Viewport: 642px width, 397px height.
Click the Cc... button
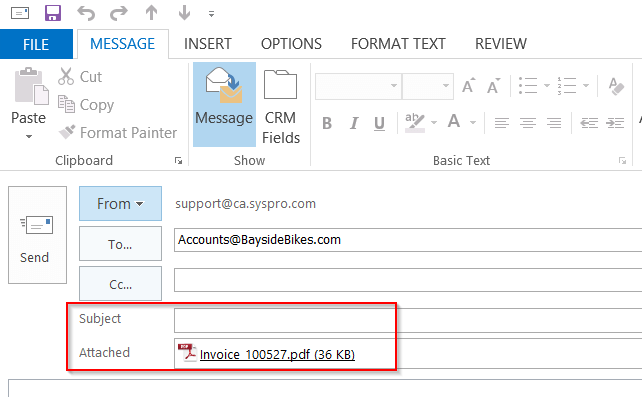pos(120,284)
